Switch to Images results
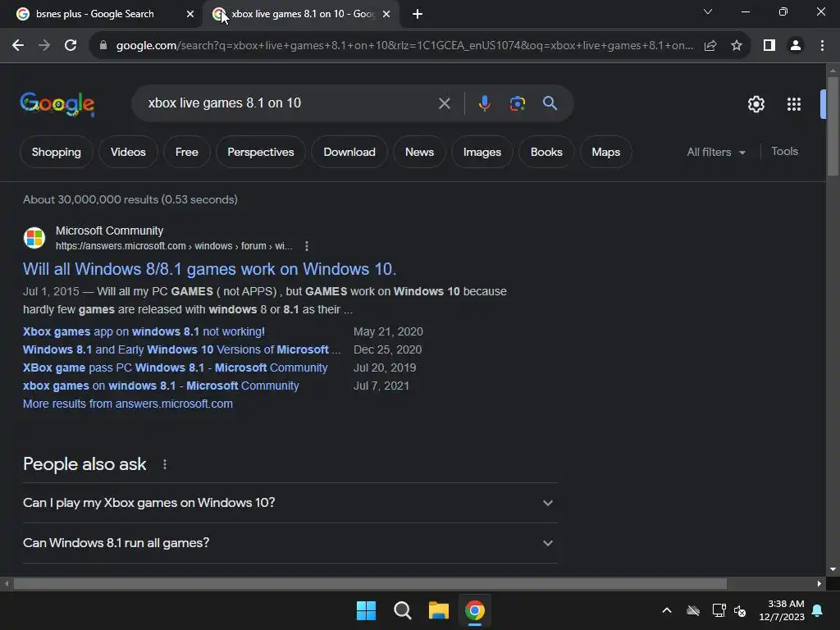 tap(482, 152)
